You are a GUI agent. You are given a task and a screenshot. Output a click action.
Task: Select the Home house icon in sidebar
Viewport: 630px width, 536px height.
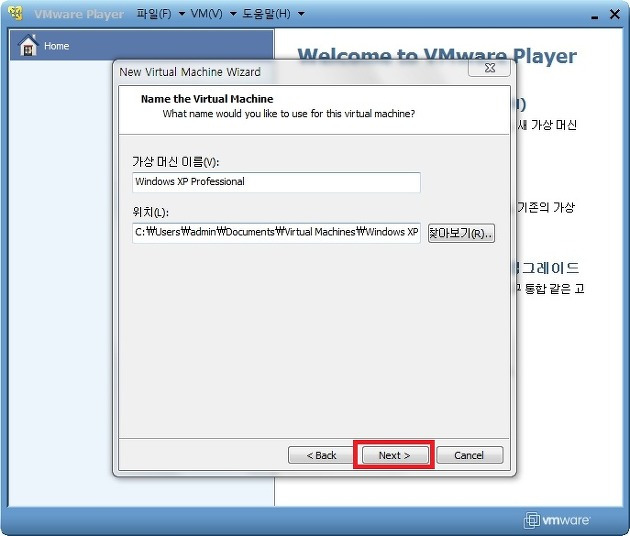coord(28,45)
